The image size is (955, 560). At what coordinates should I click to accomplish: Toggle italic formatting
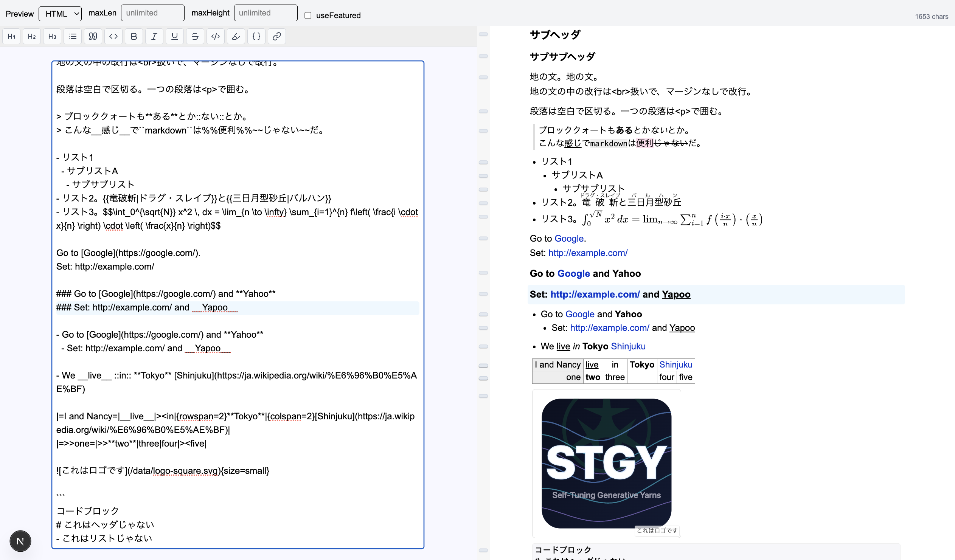coord(154,36)
